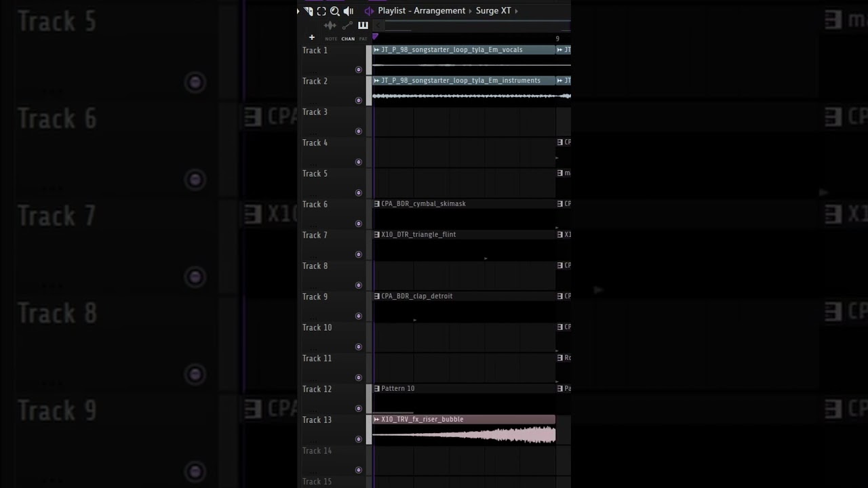
Task: Open clip menu of tyla_Em_instruments audio clip
Action: [377, 81]
